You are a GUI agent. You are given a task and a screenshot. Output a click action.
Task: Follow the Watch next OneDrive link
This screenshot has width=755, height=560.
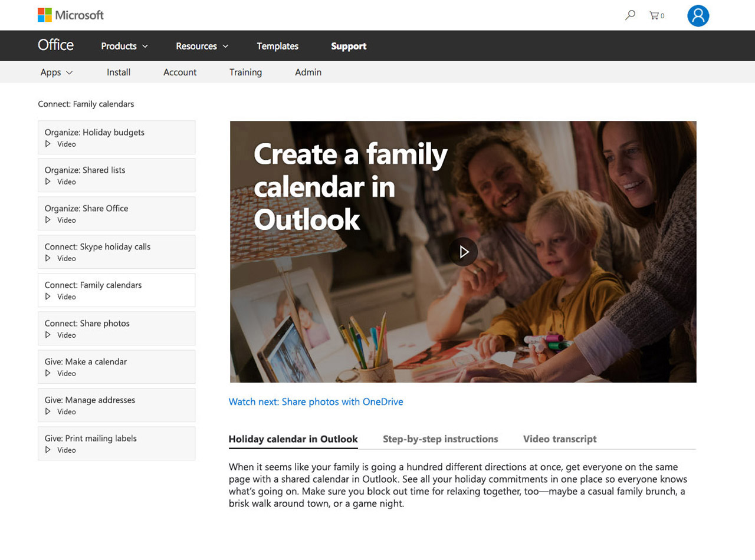[x=316, y=401]
